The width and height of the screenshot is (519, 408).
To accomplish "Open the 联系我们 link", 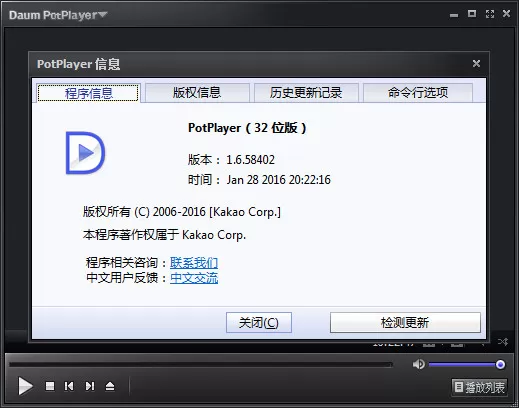I will coord(194,263).
